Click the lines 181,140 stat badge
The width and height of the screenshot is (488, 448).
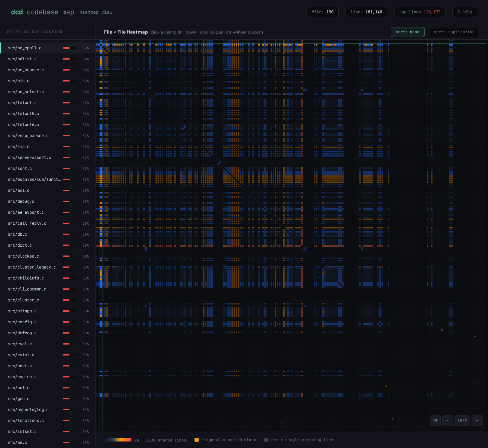tap(366, 12)
